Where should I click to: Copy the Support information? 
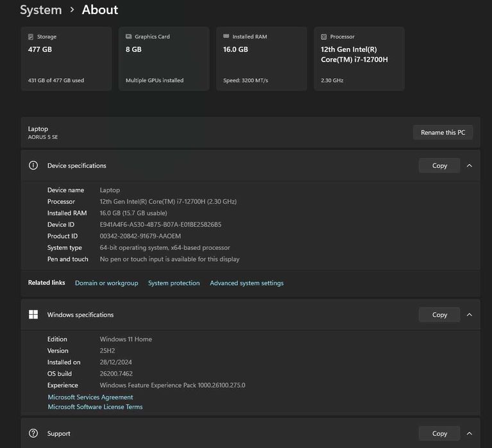[x=439, y=433]
